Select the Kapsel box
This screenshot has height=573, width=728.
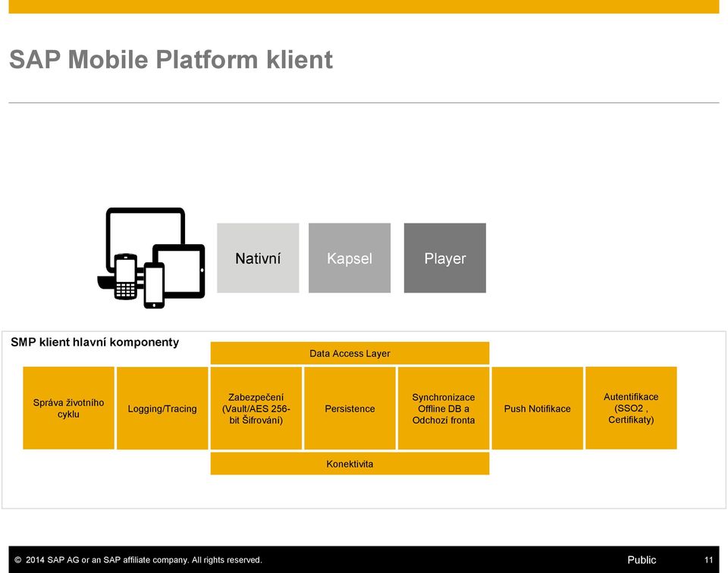pyautogui.click(x=350, y=258)
